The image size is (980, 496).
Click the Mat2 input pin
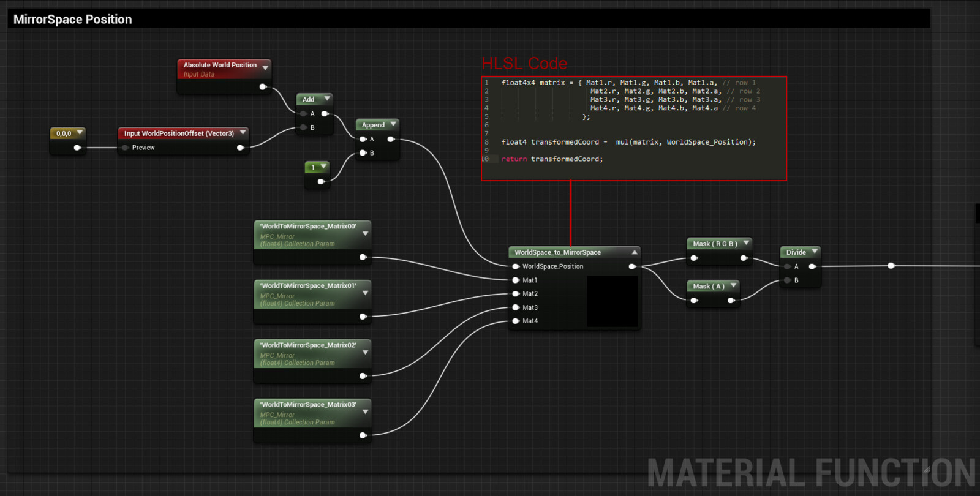click(516, 294)
